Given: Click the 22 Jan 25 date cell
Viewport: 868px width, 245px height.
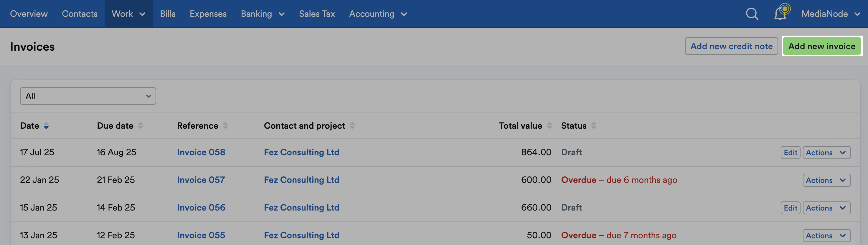Looking at the screenshot, I should pos(39,180).
